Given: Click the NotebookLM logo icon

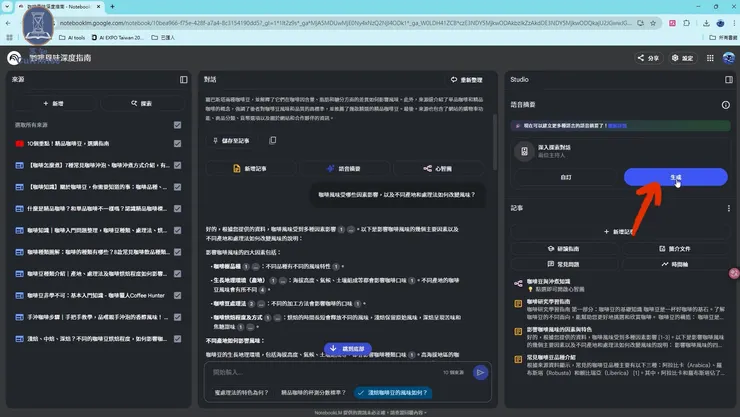Looking at the screenshot, I should pos(14,58).
